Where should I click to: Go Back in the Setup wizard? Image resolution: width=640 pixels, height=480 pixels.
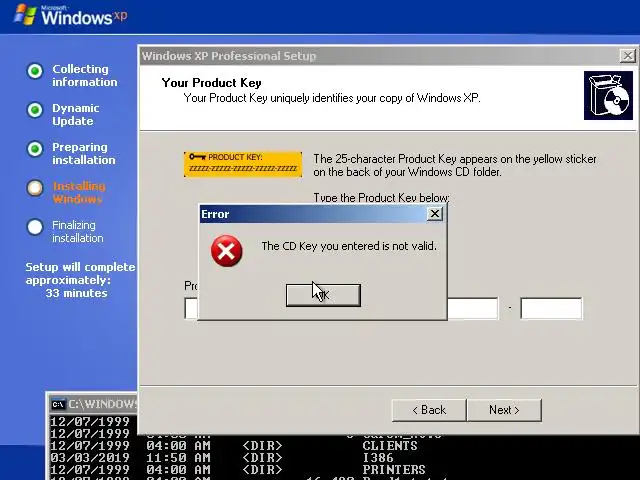point(429,410)
